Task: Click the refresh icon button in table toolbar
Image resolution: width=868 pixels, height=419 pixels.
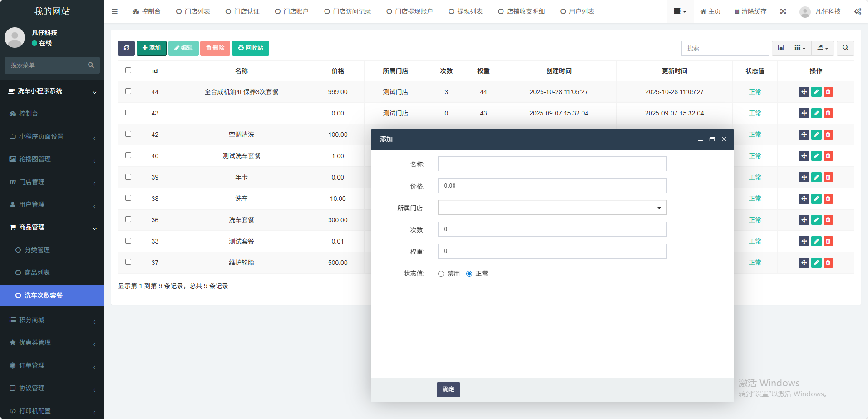Action: (x=126, y=48)
